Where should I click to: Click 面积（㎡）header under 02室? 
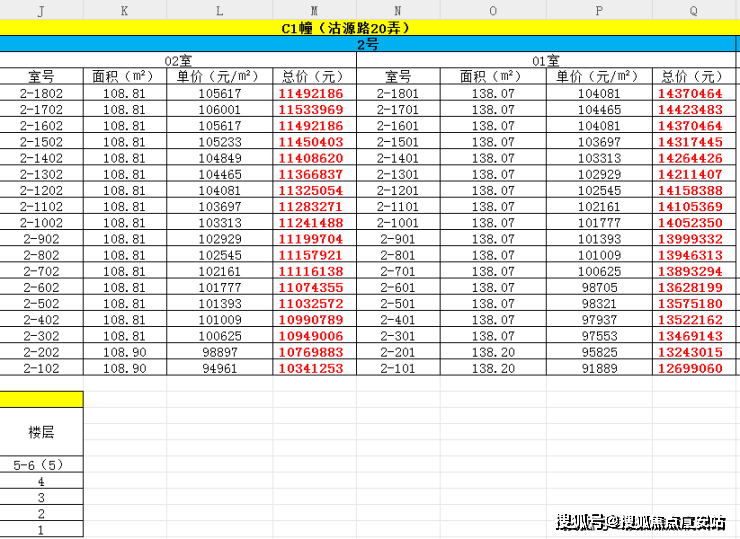(125, 76)
